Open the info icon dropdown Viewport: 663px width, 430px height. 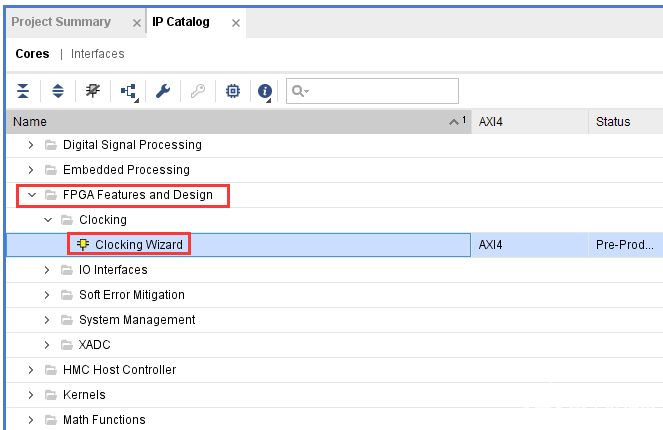click(x=265, y=91)
